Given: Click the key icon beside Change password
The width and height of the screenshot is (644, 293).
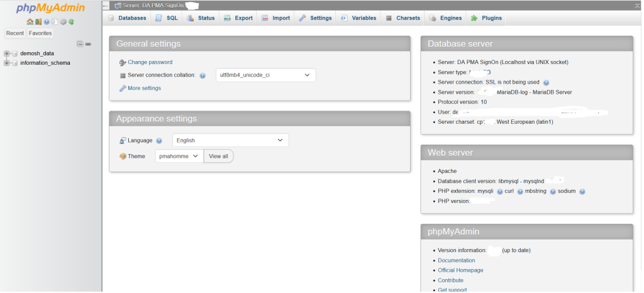Looking at the screenshot, I should (x=123, y=62).
